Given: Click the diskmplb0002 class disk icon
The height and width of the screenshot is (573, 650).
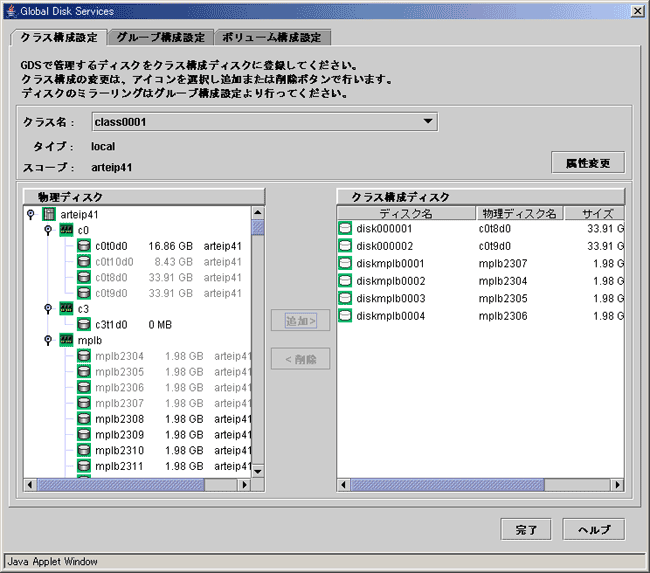Looking at the screenshot, I should [345, 281].
